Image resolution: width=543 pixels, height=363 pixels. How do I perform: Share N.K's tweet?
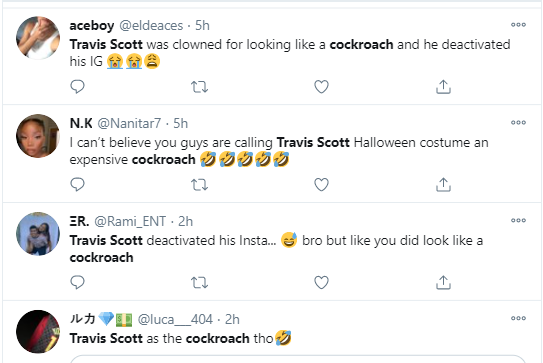click(443, 185)
